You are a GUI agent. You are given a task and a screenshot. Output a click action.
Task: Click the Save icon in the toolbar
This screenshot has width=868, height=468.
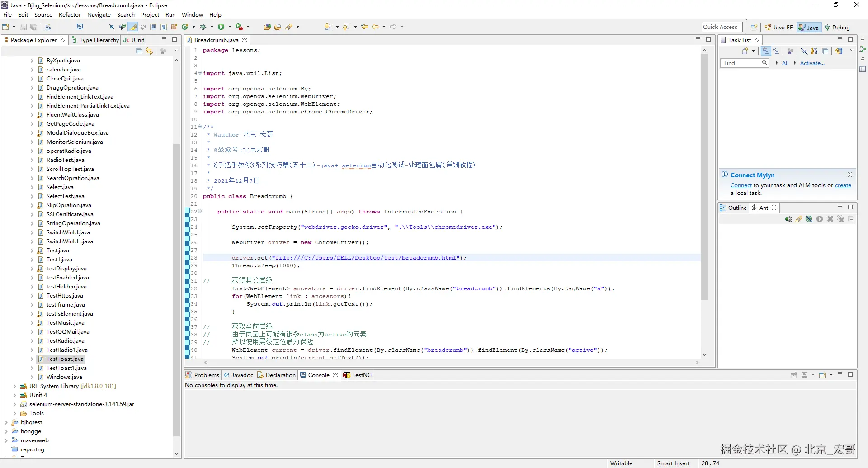[x=23, y=27]
